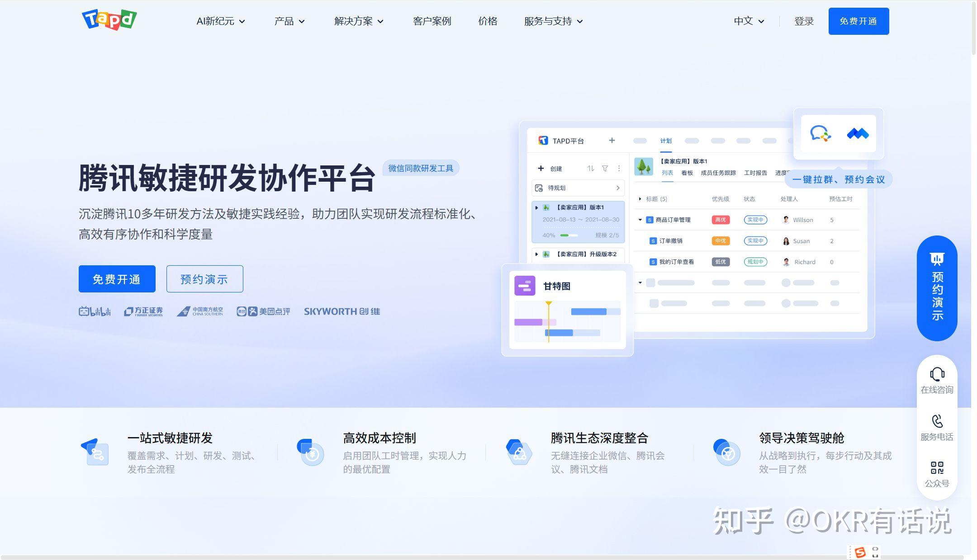Click the blue 免费开通 hero button
The height and width of the screenshot is (560, 977).
pos(117,279)
